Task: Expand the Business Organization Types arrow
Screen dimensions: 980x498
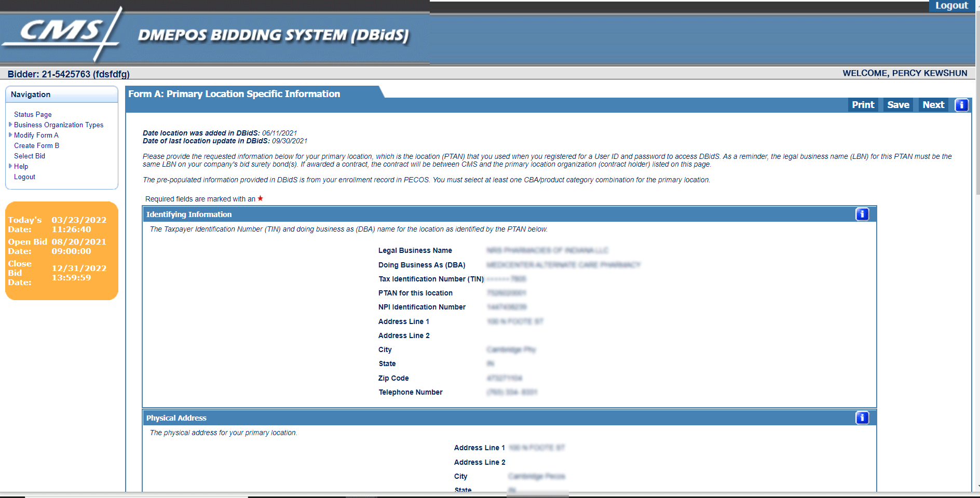Action: coord(10,125)
